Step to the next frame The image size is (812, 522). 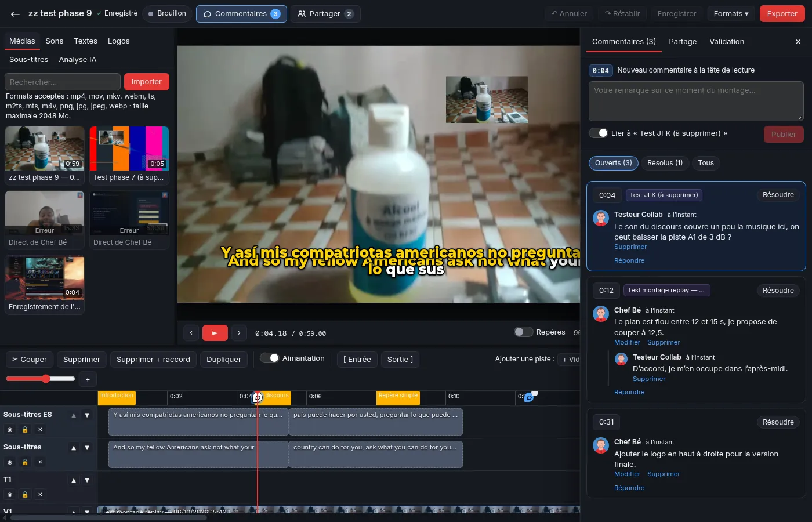coord(239,333)
